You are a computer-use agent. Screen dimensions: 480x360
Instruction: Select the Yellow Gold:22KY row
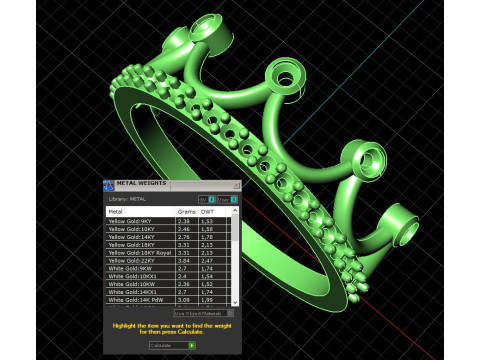[x=168, y=260]
